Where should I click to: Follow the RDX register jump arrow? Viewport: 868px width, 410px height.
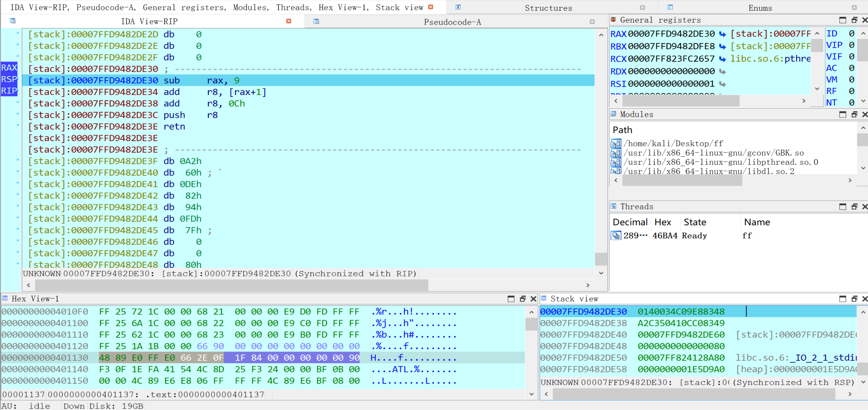[722, 71]
